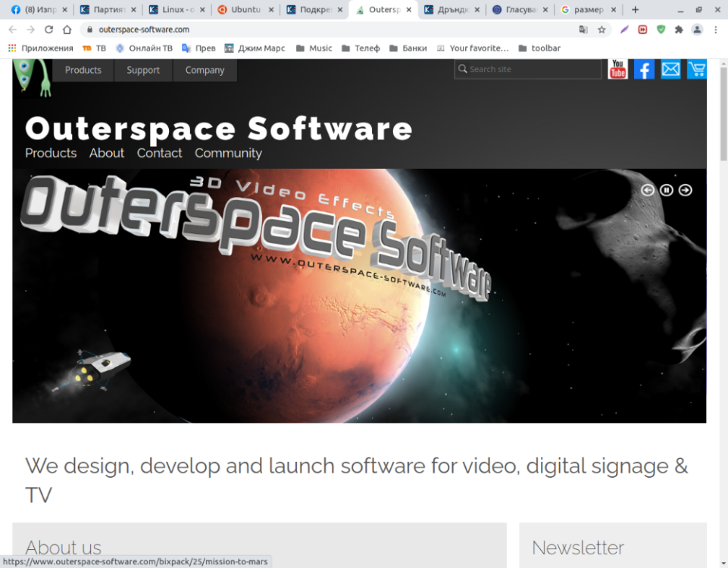Viewport: 728px width, 568px height.
Task: Pause the banner slideshow
Action: (x=666, y=190)
